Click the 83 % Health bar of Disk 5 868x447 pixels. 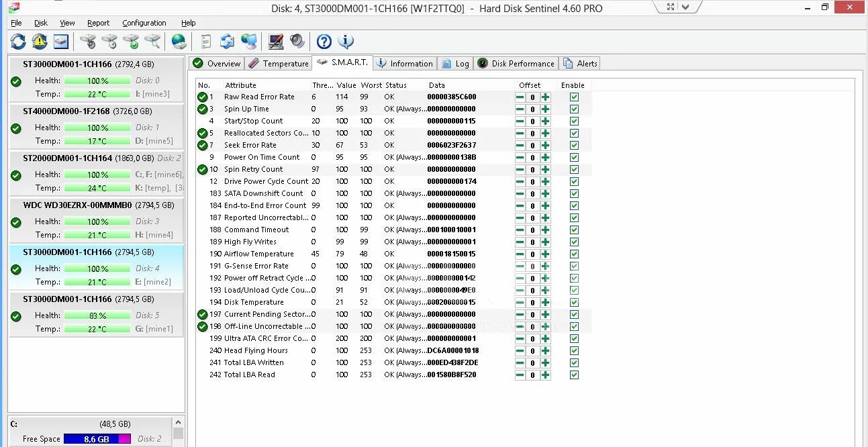click(97, 316)
